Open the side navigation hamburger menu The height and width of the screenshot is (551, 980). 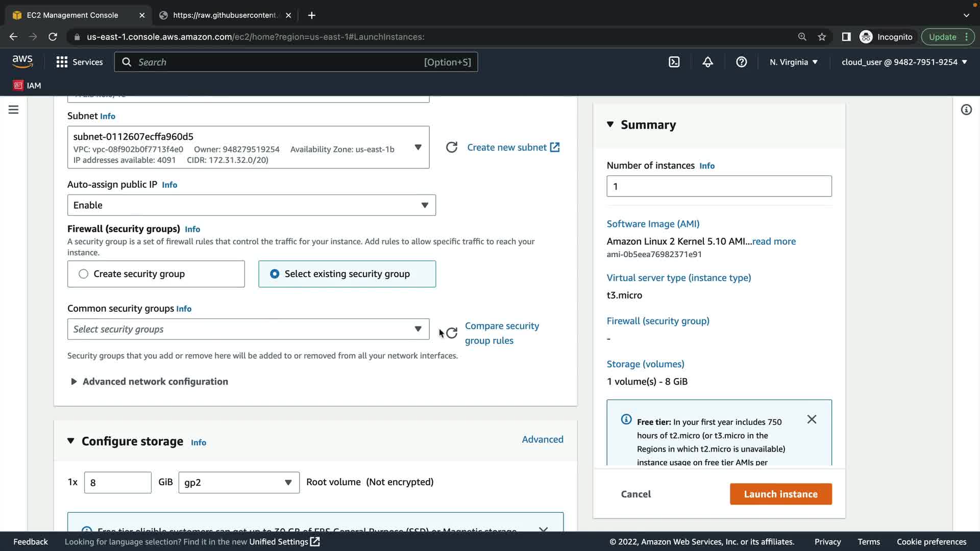point(14,110)
